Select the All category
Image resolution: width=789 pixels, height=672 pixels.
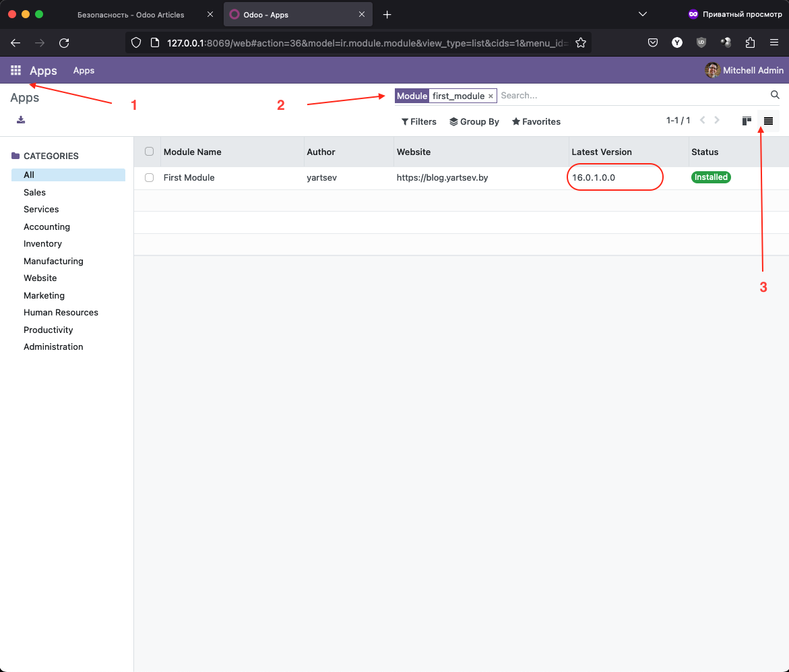click(68, 175)
